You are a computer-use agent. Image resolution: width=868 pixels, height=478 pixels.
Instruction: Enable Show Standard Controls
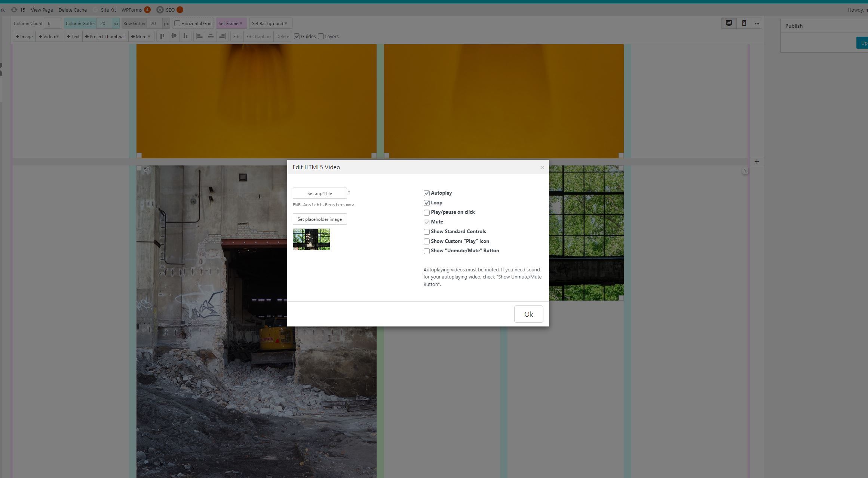pos(426,232)
